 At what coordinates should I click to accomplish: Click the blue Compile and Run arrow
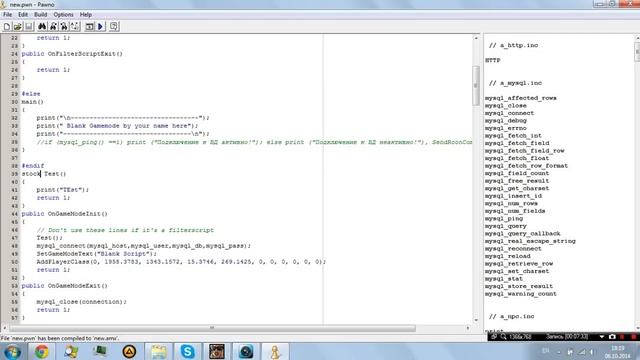(x=100, y=27)
